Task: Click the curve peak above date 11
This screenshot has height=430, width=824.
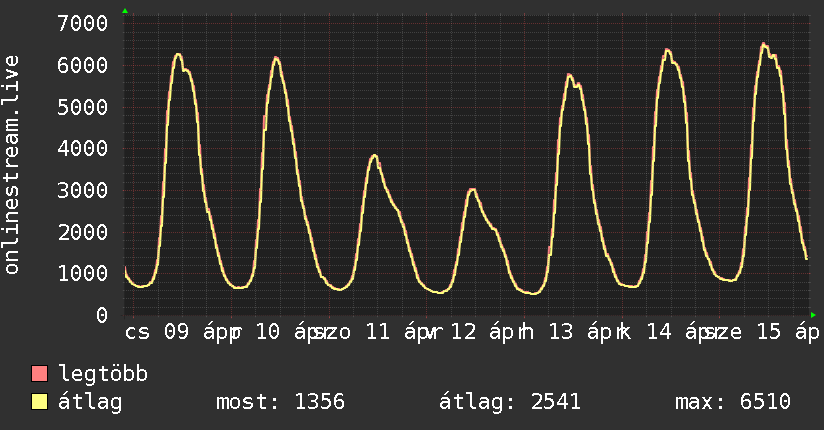Action: pos(374,156)
